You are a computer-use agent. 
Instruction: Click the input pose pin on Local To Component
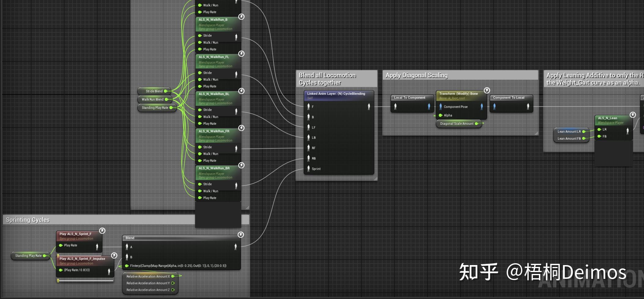click(x=395, y=106)
